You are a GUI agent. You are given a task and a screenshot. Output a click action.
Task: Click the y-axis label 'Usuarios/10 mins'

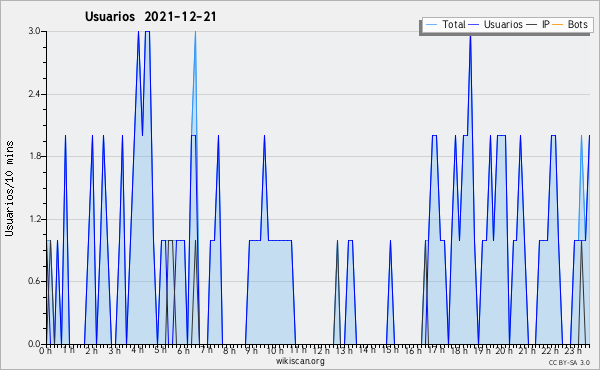(x=9, y=189)
